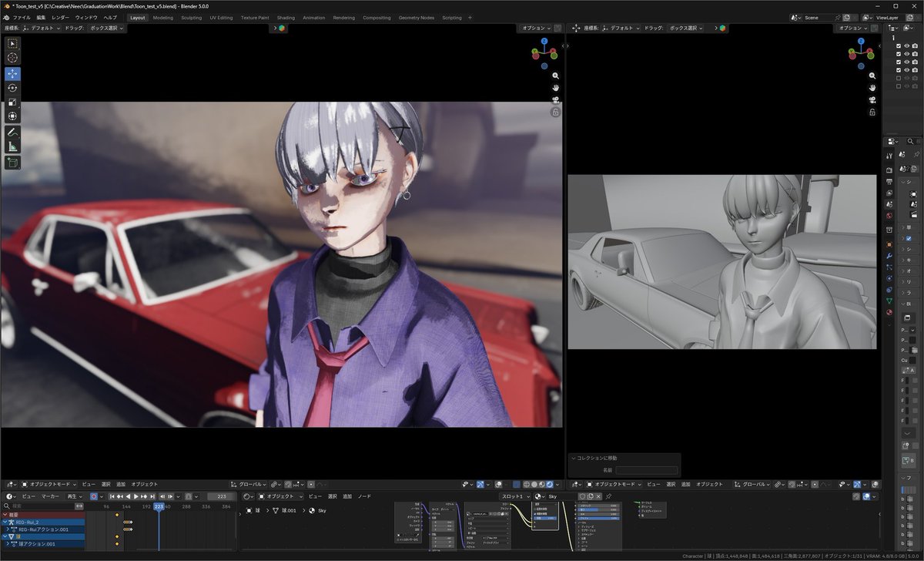The image size is (924, 561).
Task: Open the Playback dropdown in the timeline
Action: [x=75, y=497]
